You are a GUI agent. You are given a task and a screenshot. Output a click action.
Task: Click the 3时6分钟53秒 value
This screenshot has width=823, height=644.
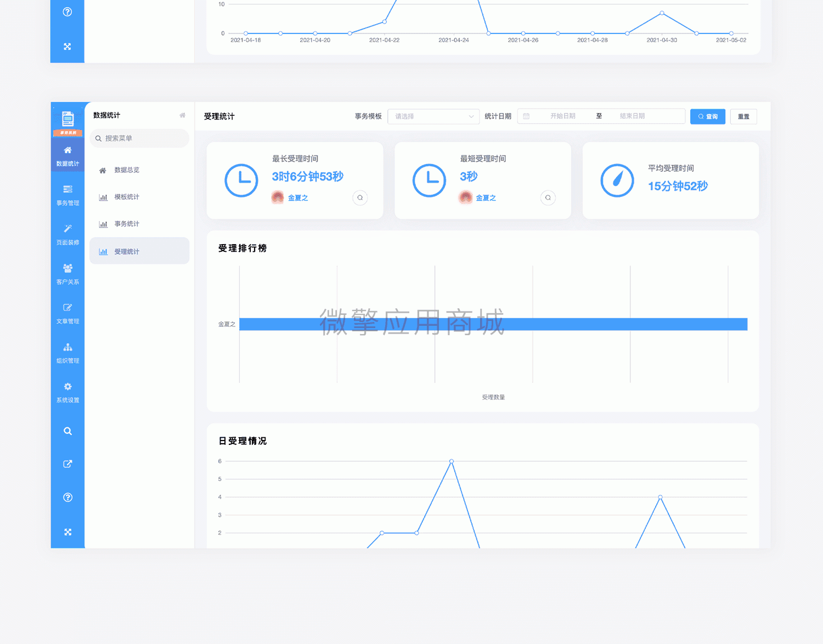click(308, 177)
